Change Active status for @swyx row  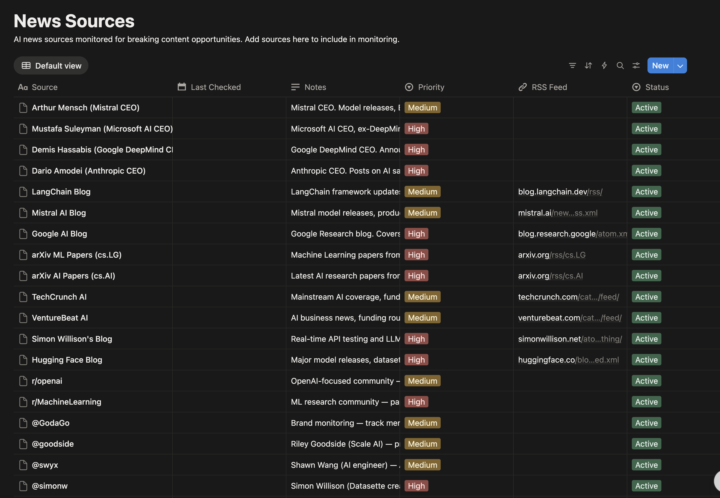647,465
